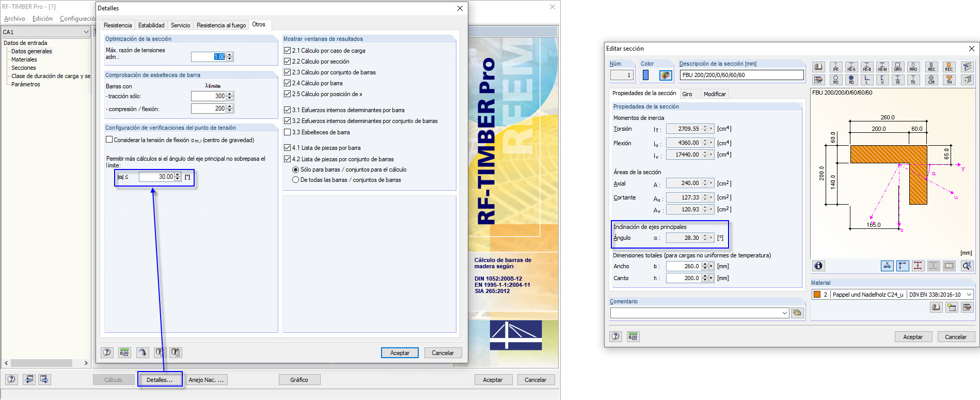This screenshot has width=980, height=400.
Task: Open units and decimals icon in Detalles
Action: click(124, 352)
